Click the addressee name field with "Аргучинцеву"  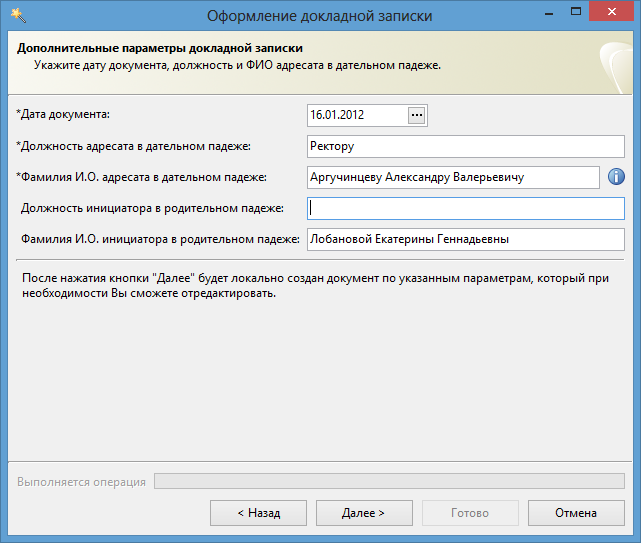point(452,177)
